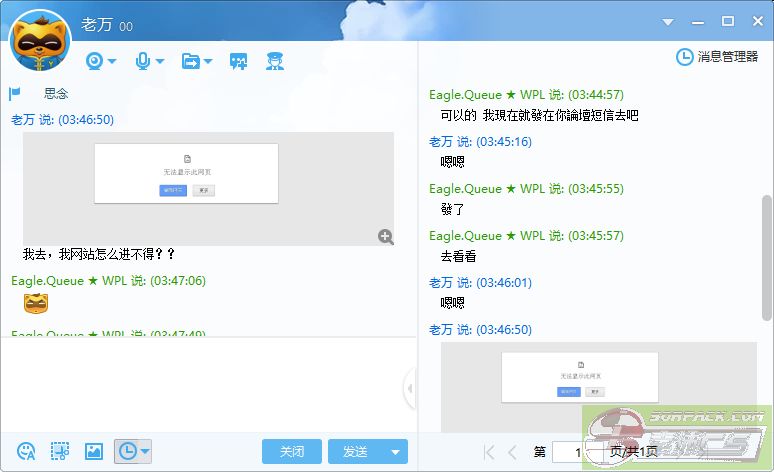Click into the message input area
The height and width of the screenshot is (472, 774).
click(208, 385)
